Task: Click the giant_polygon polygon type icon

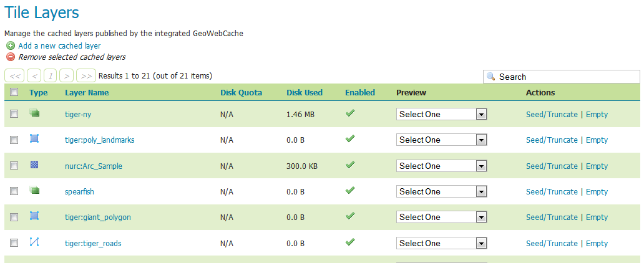Action: (34, 216)
